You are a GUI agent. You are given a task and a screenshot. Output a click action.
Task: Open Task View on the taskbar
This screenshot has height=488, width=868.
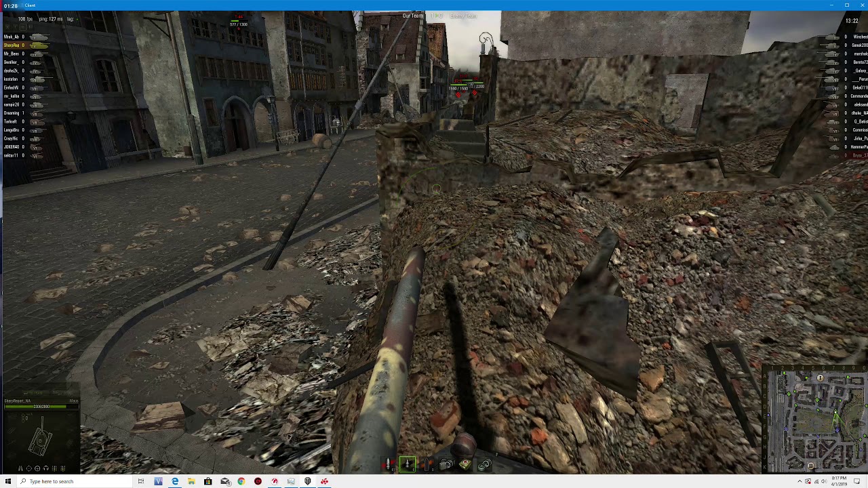141,481
